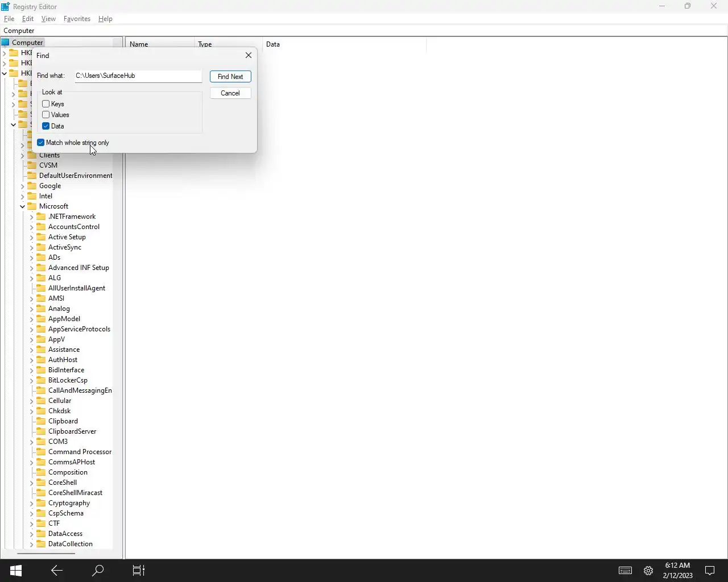This screenshot has width=728, height=582.
Task: Click the Analog folder icon
Action: [41, 309]
